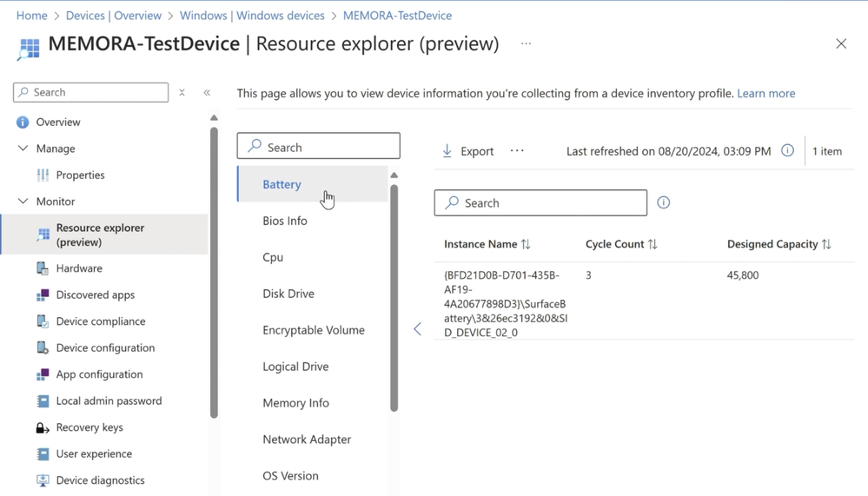Open Properties under Manage

(80, 175)
